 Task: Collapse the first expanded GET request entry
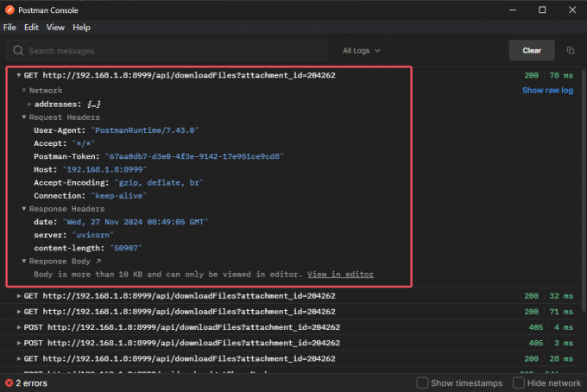pyautogui.click(x=18, y=75)
